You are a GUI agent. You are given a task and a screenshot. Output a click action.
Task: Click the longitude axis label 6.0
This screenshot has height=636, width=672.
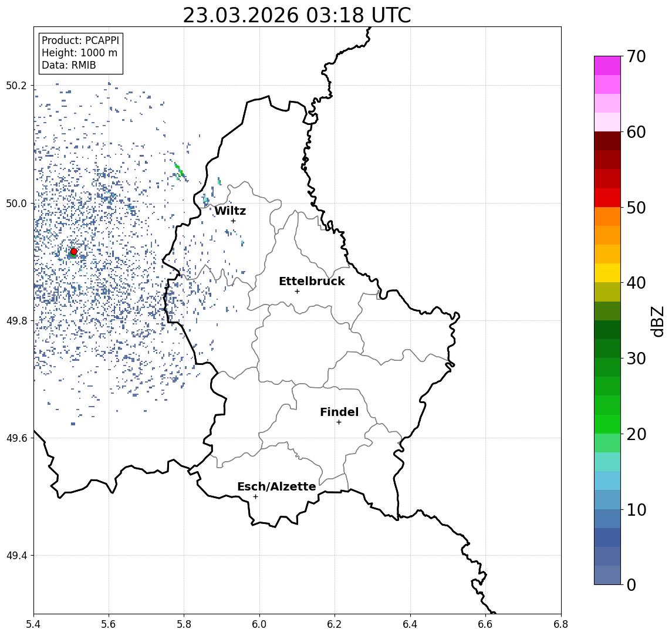259,624
